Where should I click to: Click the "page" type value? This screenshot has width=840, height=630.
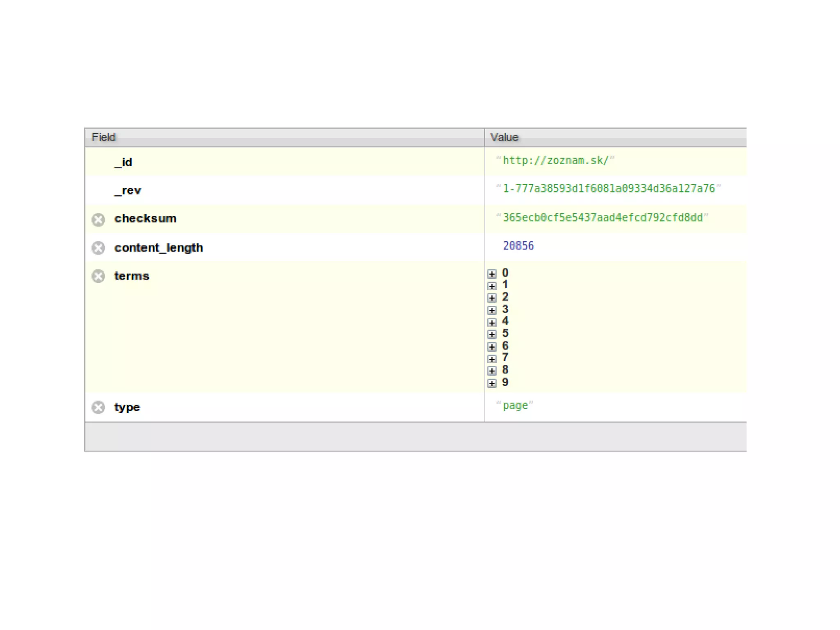515,405
